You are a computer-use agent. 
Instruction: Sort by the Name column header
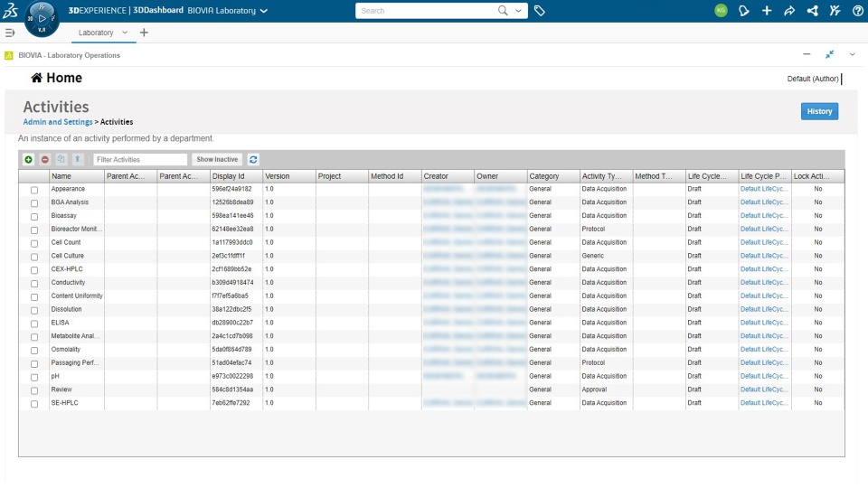(76, 176)
